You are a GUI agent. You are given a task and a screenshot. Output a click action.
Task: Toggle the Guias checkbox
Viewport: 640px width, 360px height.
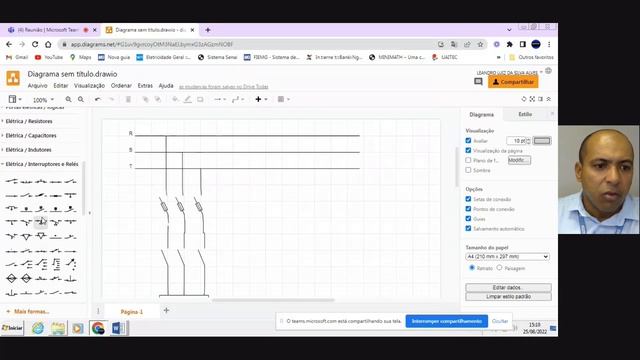[x=468, y=218]
